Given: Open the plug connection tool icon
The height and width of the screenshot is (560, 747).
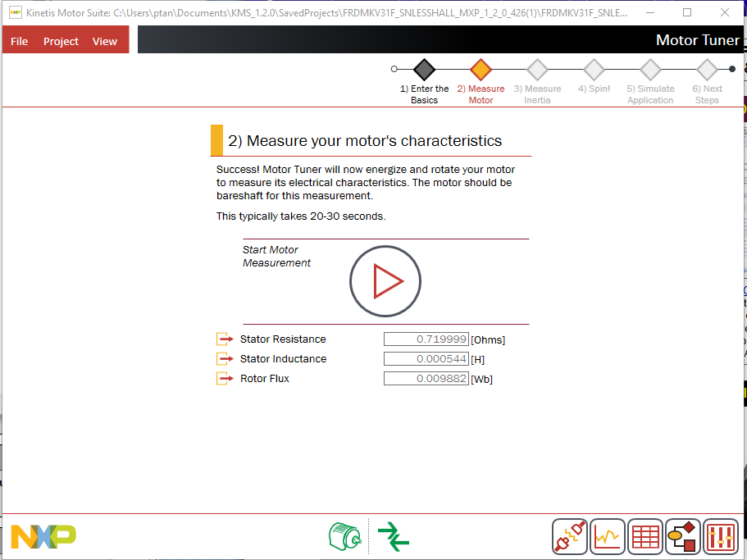Looking at the screenshot, I should tap(570, 537).
